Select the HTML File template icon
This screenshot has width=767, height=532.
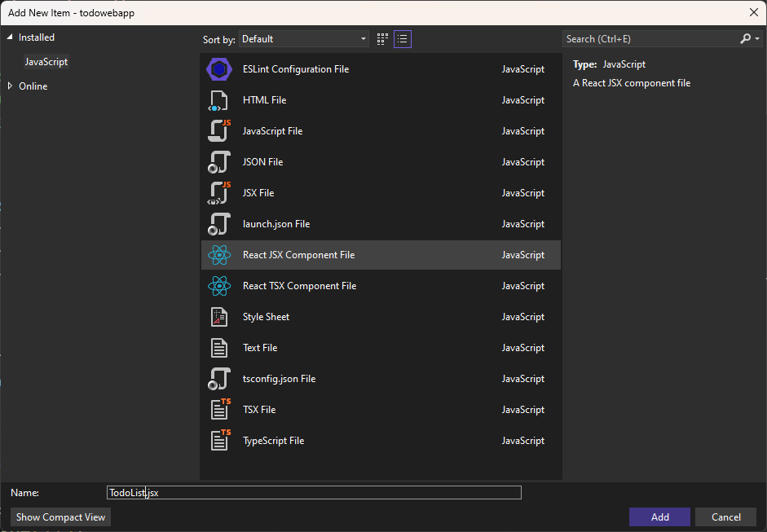point(219,99)
